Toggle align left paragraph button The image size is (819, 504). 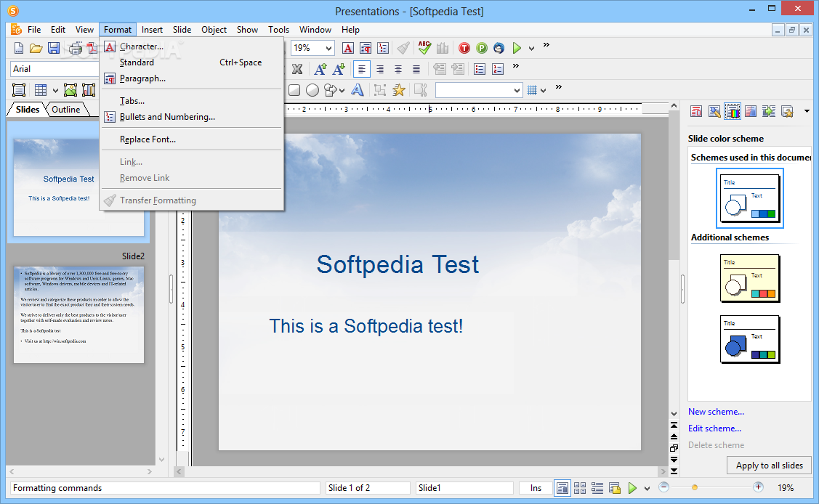pos(361,69)
